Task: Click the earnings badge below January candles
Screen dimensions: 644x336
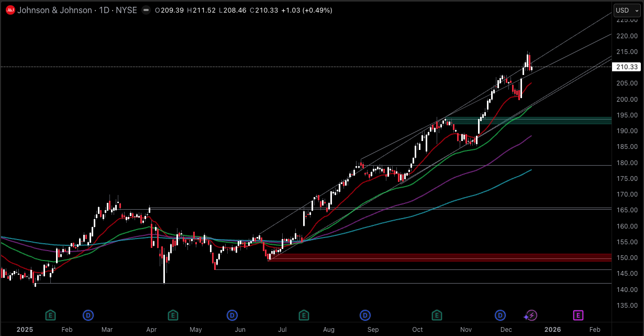Action: (50, 316)
